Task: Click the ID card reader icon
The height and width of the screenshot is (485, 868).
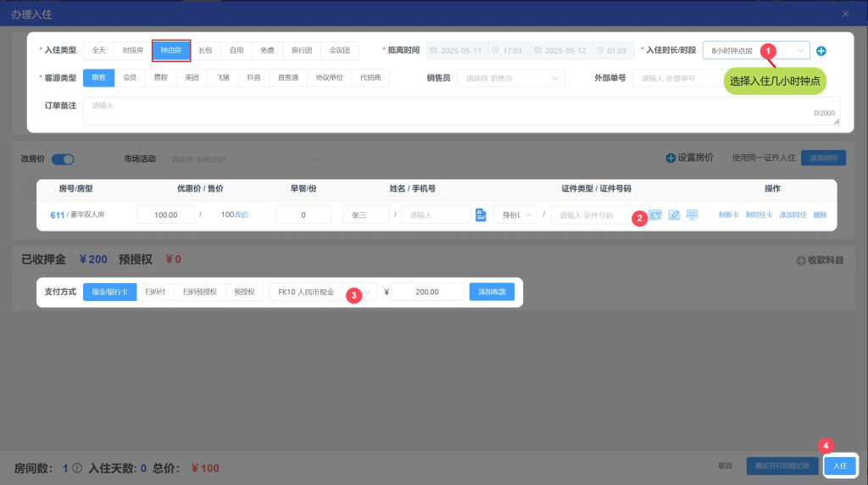Action: [x=655, y=215]
